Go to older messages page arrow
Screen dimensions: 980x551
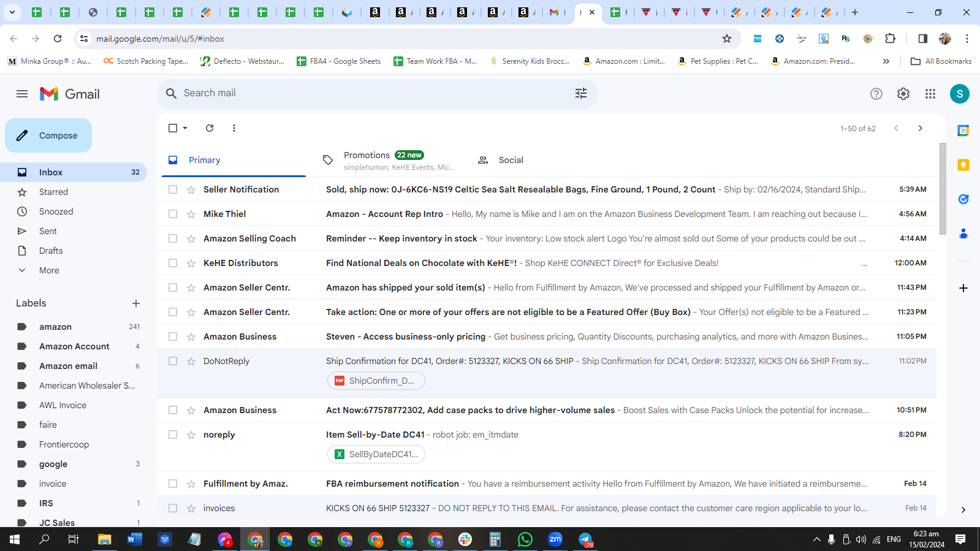click(x=920, y=128)
